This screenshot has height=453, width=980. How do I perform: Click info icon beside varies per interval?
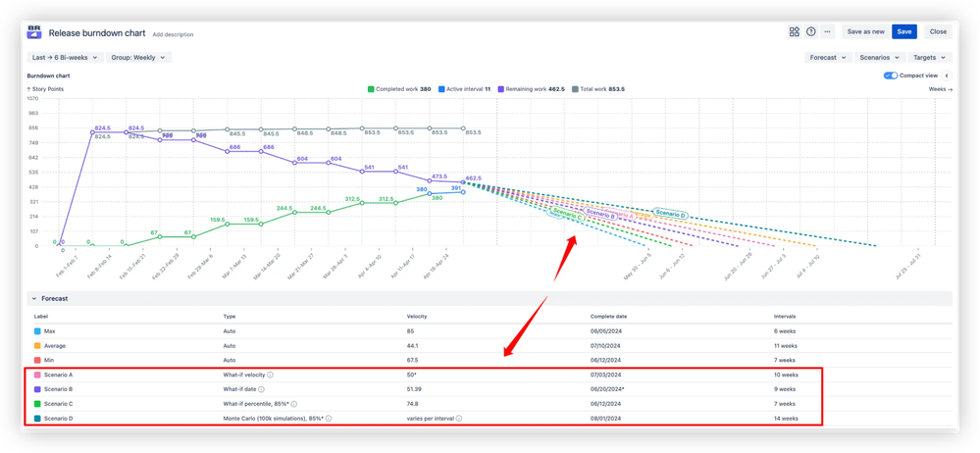[459, 419]
